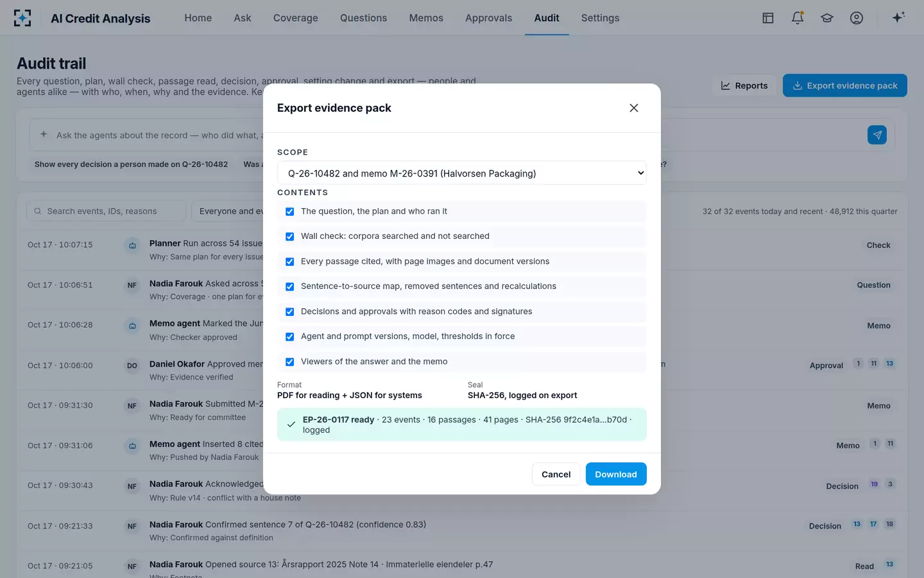
Task: Open the user profile icon
Action: (857, 18)
